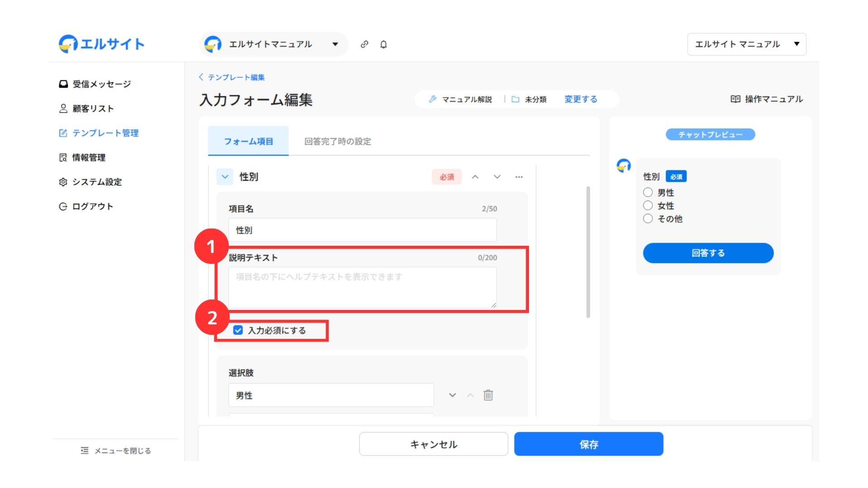
Task: Click the 変更する link
Action: [x=580, y=99]
